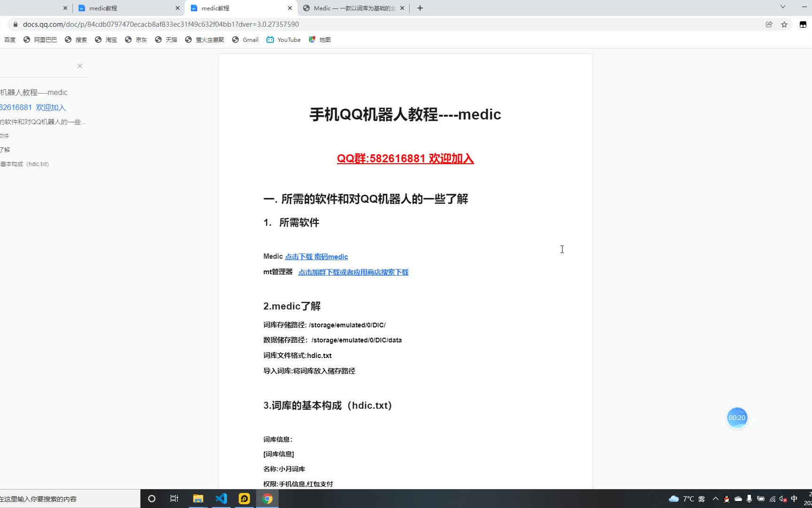The width and height of the screenshot is (812, 508).
Task: Click the 00:20 recording timer bubble
Action: (x=737, y=418)
